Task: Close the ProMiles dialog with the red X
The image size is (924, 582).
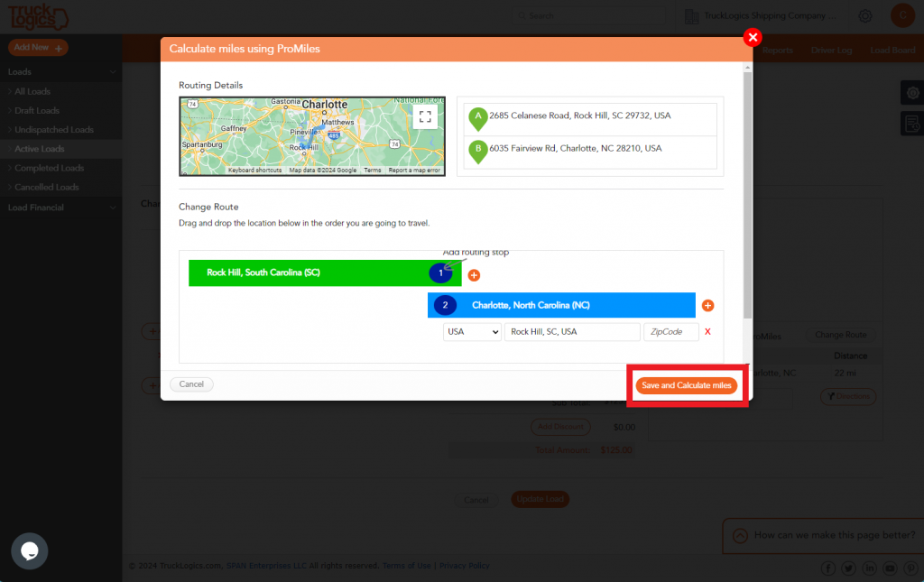Action: click(753, 38)
